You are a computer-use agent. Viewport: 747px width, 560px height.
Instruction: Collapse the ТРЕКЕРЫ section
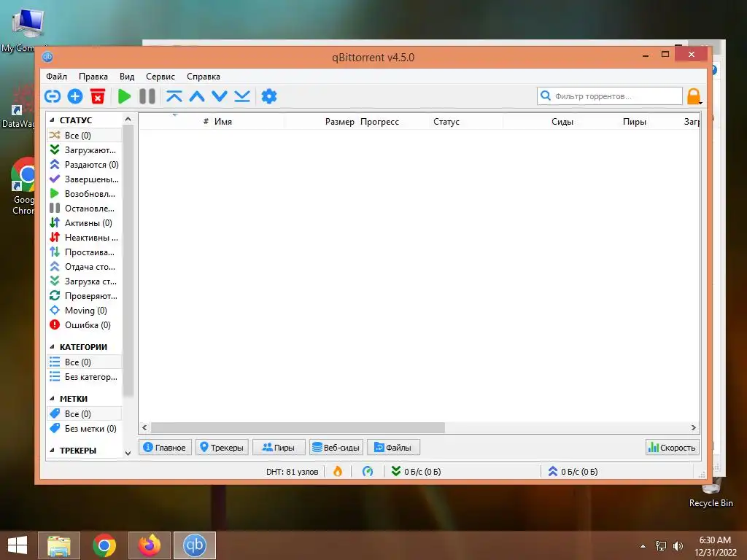point(52,450)
